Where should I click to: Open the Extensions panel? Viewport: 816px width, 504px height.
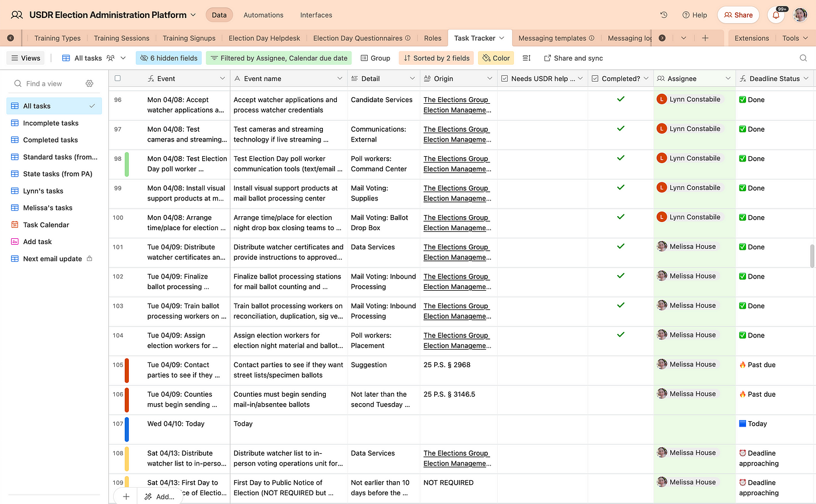click(x=751, y=38)
